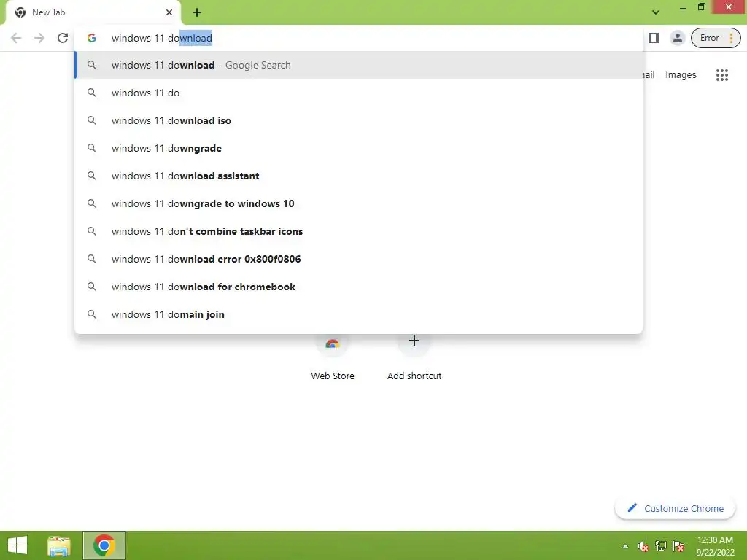This screenshot has width=747, height=560.
Task: Choose 'windows 11 download iso' suggestion
Action: click(x=359, y=120)
